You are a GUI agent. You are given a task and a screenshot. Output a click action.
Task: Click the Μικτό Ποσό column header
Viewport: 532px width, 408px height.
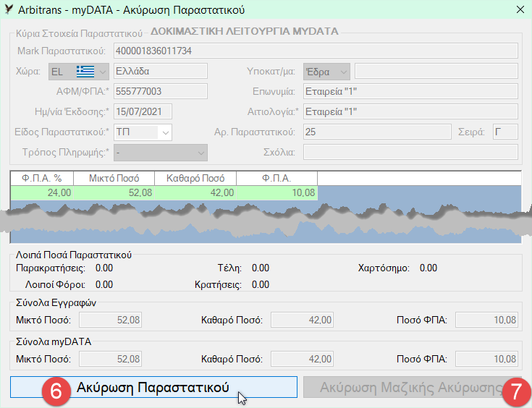[114, 179]
